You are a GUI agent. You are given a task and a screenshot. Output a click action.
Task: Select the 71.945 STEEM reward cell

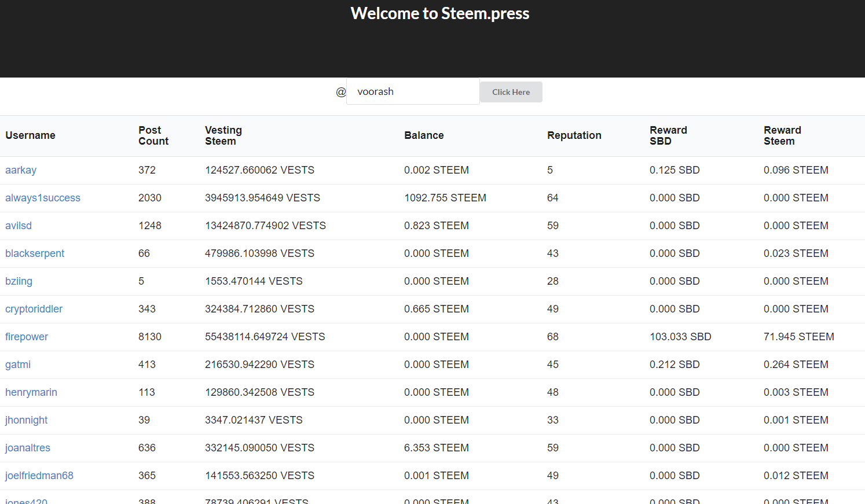(799, 337)
